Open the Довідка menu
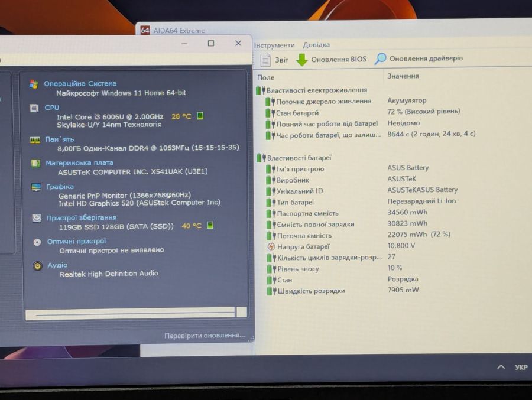 316,45
